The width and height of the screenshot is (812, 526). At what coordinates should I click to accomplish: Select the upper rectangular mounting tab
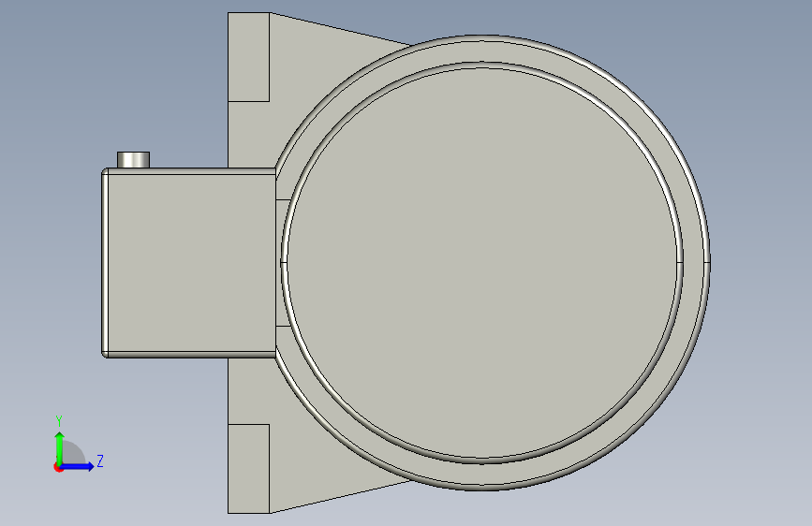coord(248,57)
